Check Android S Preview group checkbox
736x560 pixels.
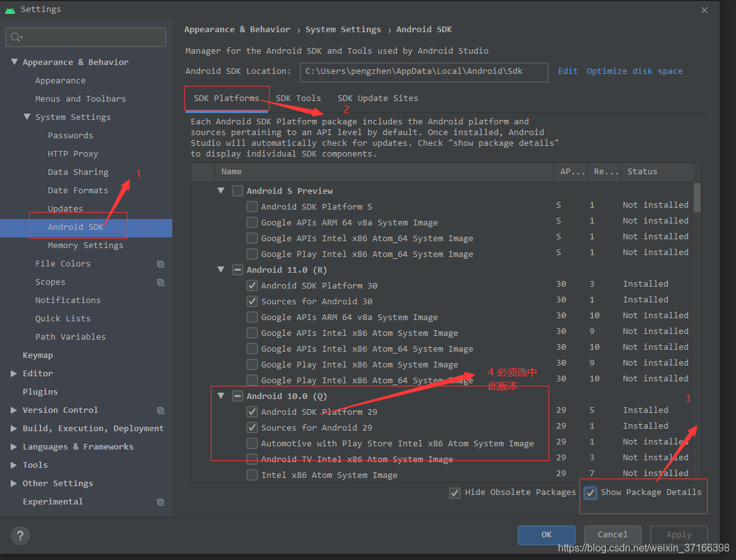click(x=237, y=191)
